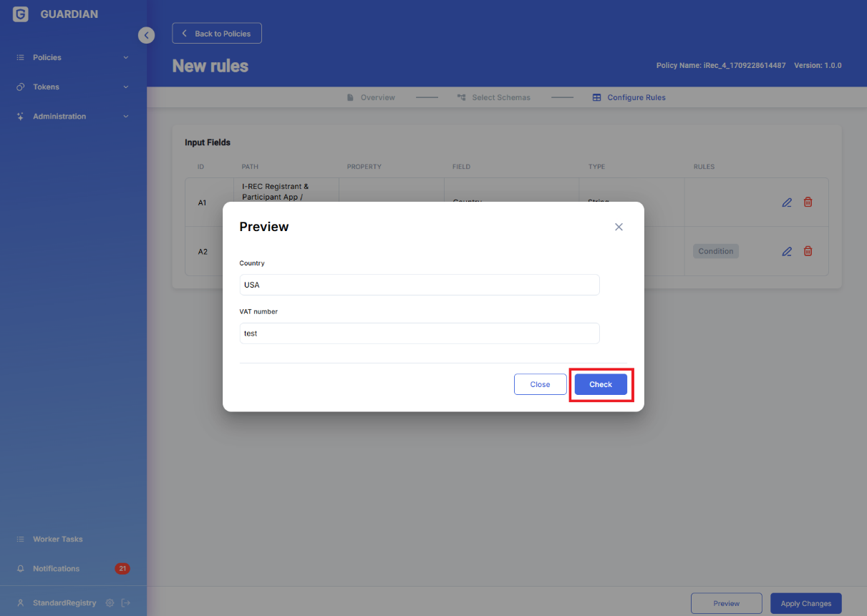Focus the VAT number input field
Screen dimensions: 867x616
click(x=419, y=333)
